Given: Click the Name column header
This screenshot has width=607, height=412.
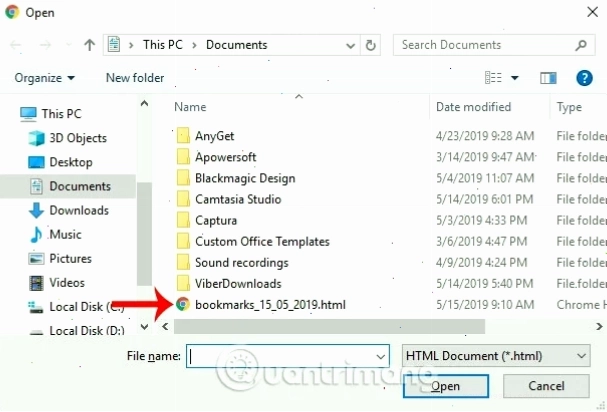Looking at the screenshot, I should coord(190,107).
